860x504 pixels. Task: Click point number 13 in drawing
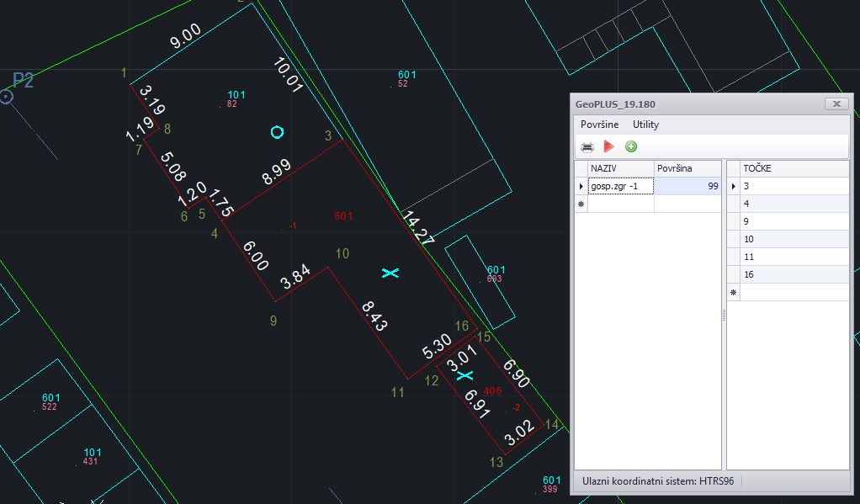tap(496, 462)
